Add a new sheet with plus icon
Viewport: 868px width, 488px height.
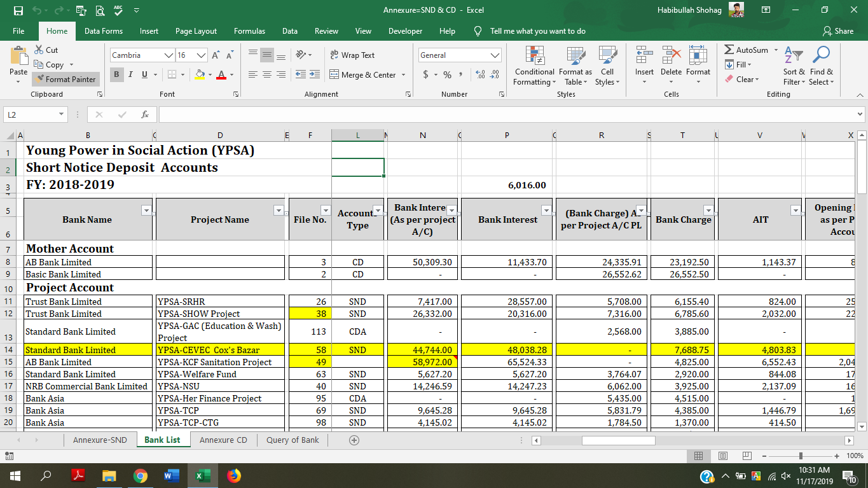(x=354, y=440)
